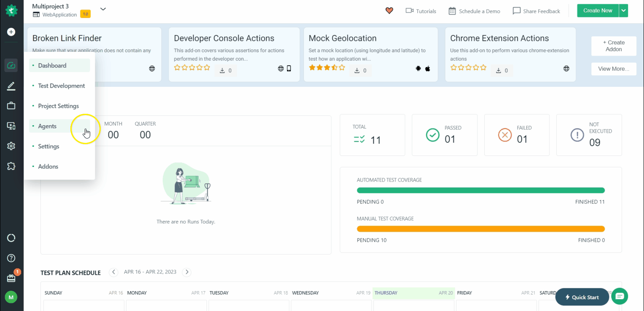Expand the Create New dropdown arrow

[x=623, y=11]
